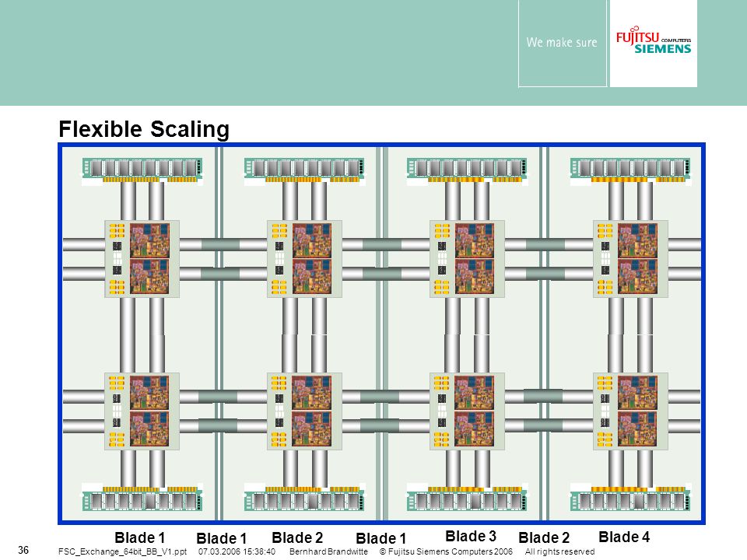The width and height of the screenshot is (747, 560).
Task: Click the upper CPU module above Blade 4 label
Action: point(630,258)
